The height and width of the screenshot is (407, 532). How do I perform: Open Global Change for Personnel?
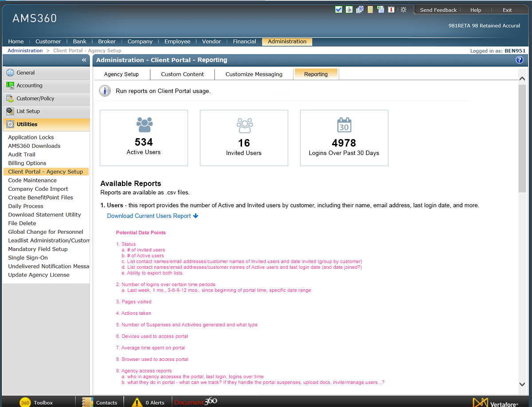tap(46, 232)
